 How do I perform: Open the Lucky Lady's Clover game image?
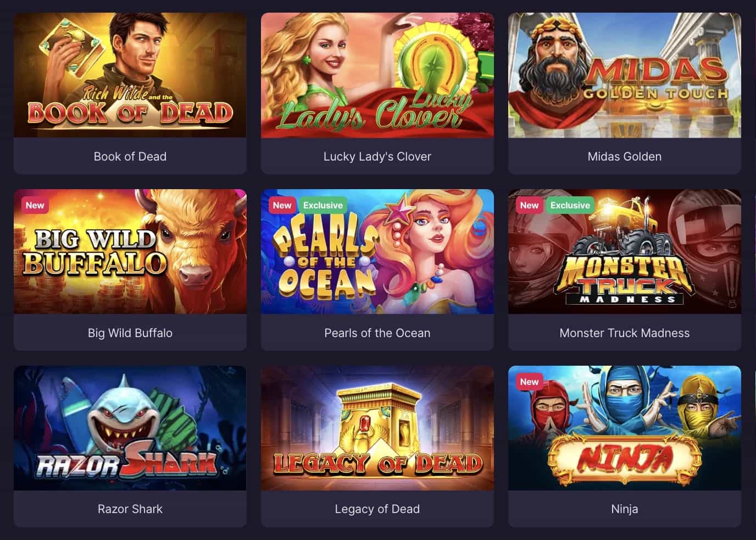377,75
